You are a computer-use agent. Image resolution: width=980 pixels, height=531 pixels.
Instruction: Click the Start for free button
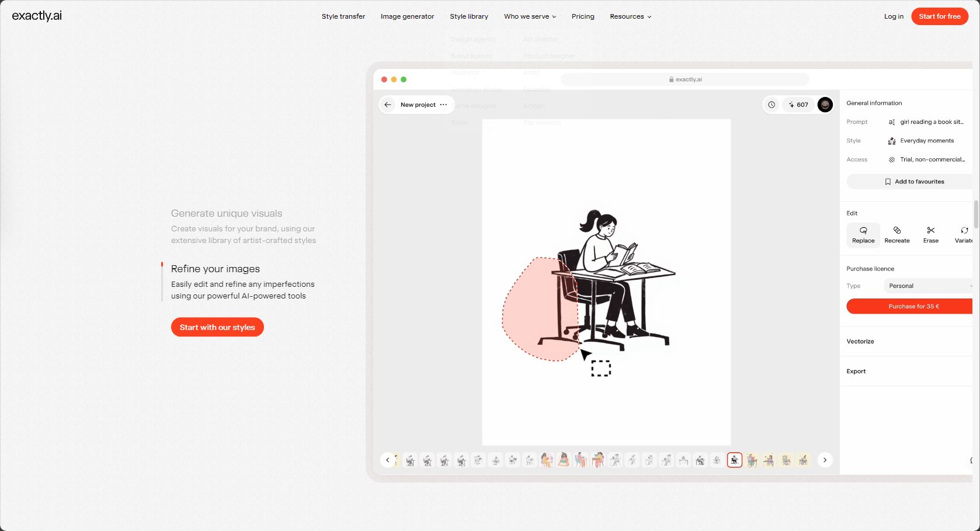(940, 16)
